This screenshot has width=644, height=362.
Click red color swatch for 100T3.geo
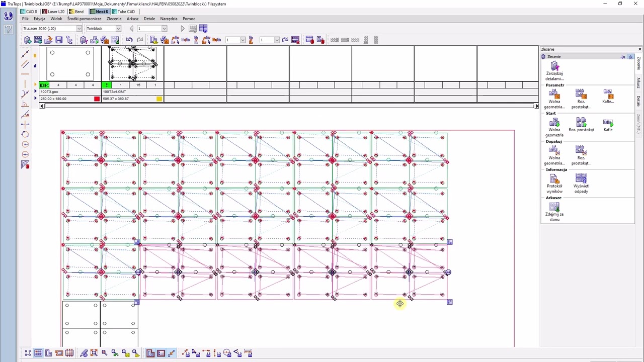(x=97, y=99)
